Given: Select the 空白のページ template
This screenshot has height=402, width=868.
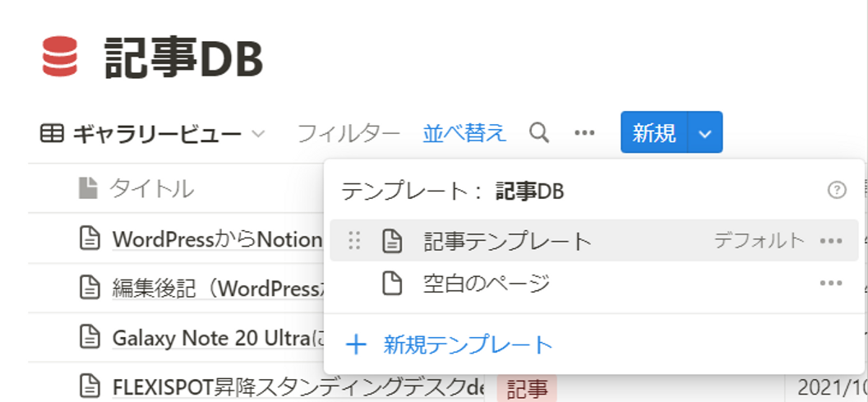Looking at the screenshot, I should [594, 284].
